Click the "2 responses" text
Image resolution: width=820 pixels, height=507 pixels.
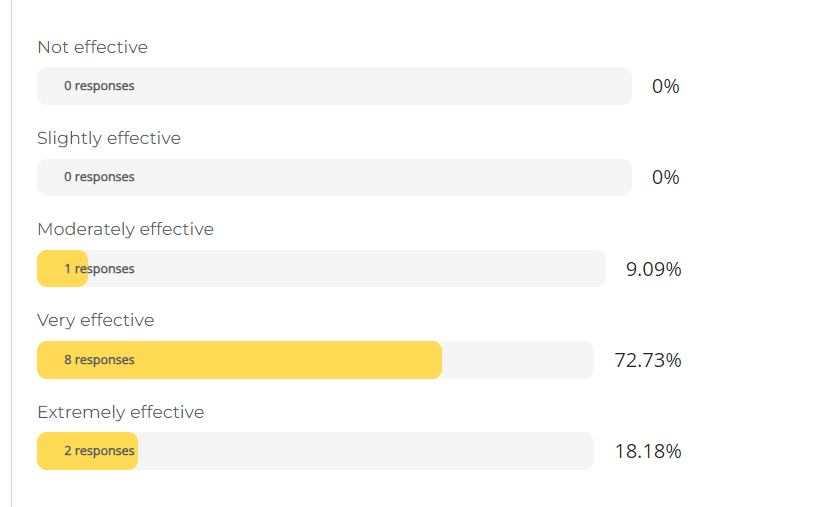[x=99, y=451]
